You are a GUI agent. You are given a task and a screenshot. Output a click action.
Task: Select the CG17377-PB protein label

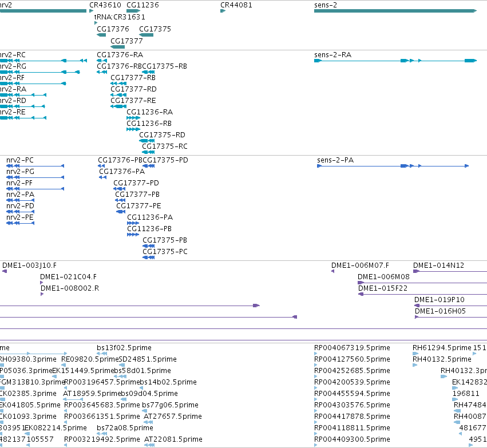[x=137, y=195]
